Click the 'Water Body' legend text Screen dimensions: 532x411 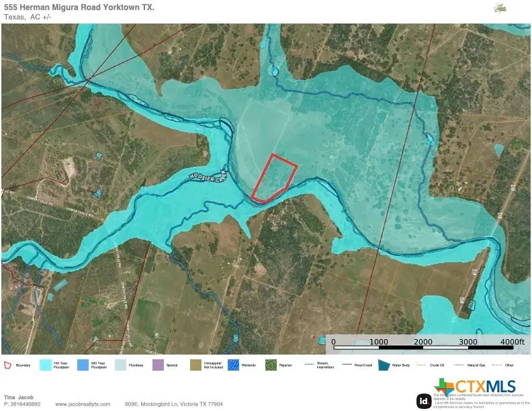pyautogui.click(x=401, y=365)
